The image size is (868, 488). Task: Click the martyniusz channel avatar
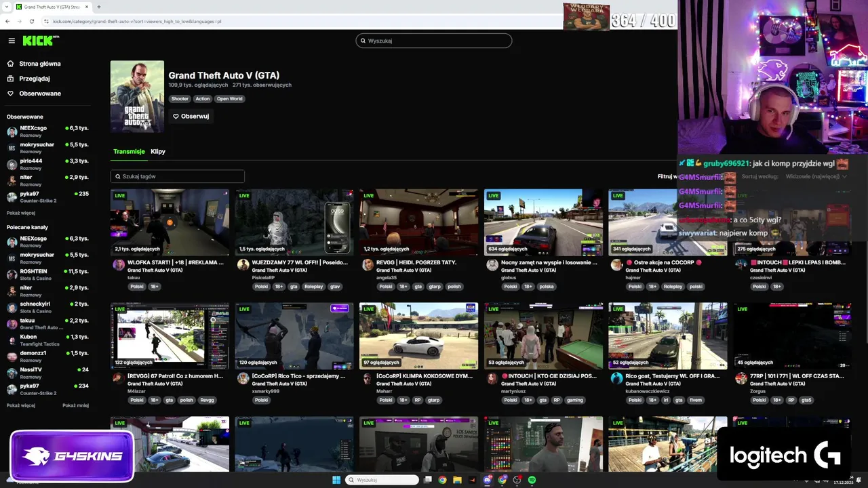[492, 378]
